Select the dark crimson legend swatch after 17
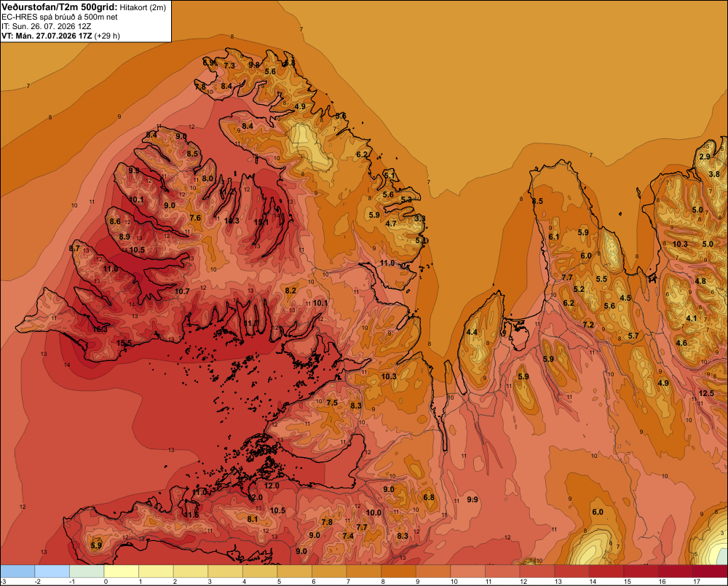 pos(711,571)
